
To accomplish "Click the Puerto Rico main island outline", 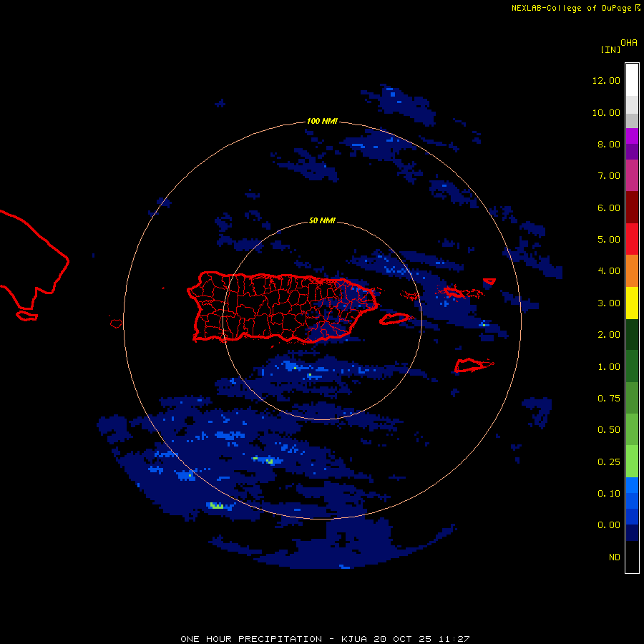I will [282, 307].
